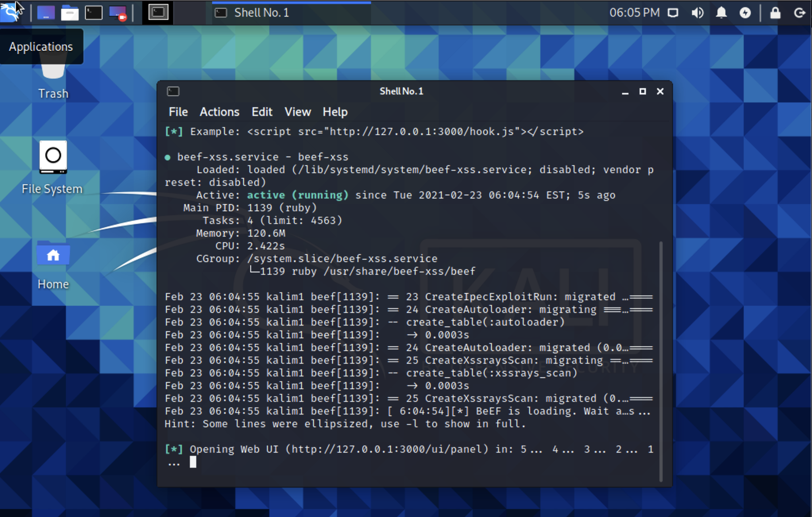Click the show desktop panel icon
The image size is (812, 517).
point(46,13)
